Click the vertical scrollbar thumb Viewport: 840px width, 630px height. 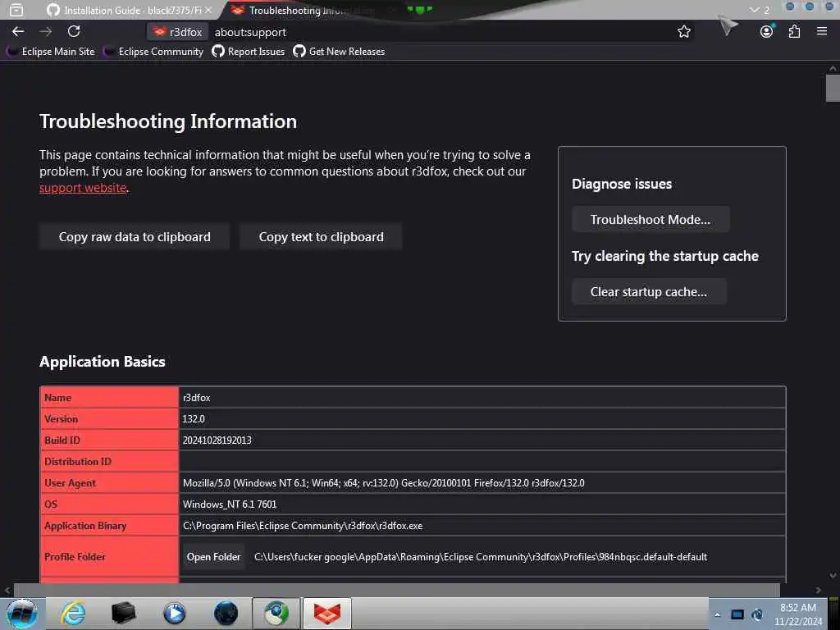[x=833, y=89]
